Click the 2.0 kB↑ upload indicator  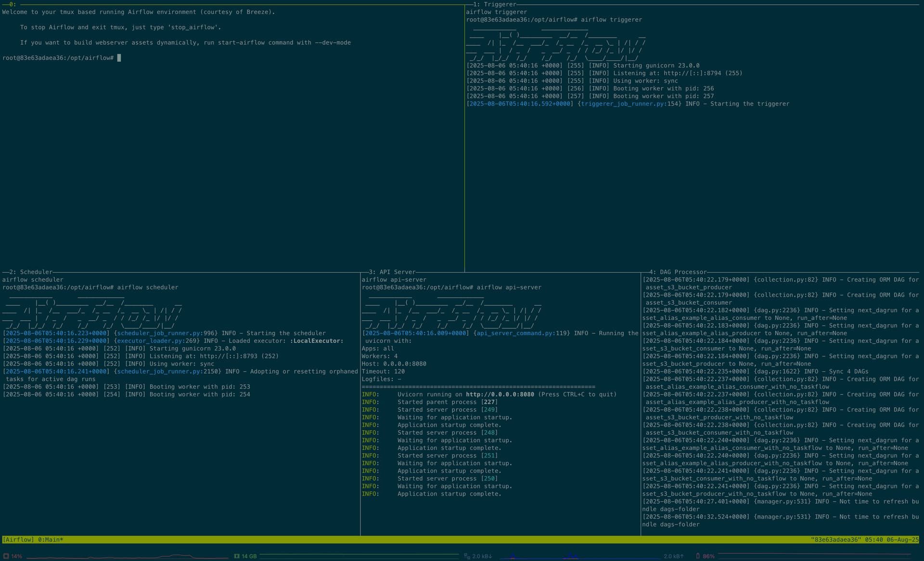coord(674,556)
